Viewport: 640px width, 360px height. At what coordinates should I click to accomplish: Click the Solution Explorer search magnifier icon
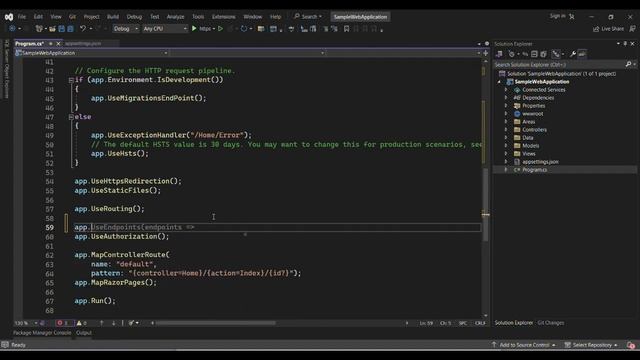[x=629, y=64]
